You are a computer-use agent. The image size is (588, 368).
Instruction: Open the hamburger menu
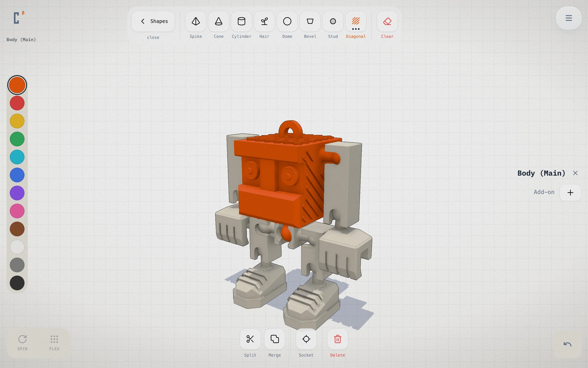point(569,18)
